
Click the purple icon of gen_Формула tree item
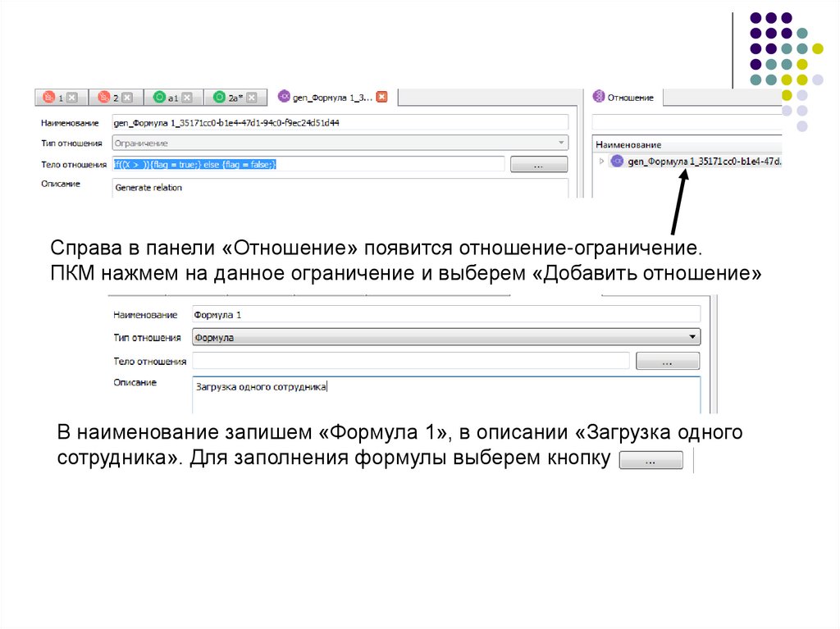[617, 161]
